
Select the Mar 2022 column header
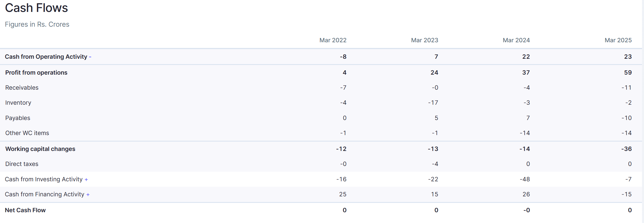333,40
